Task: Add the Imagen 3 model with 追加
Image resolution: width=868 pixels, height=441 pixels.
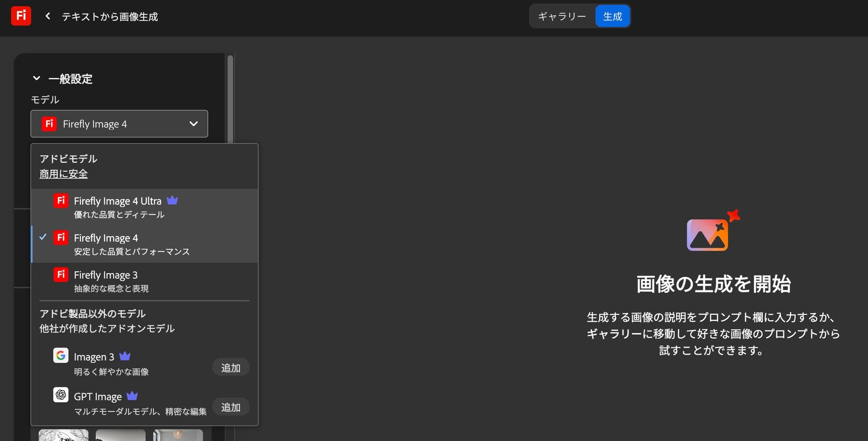Action: point(231,368)
